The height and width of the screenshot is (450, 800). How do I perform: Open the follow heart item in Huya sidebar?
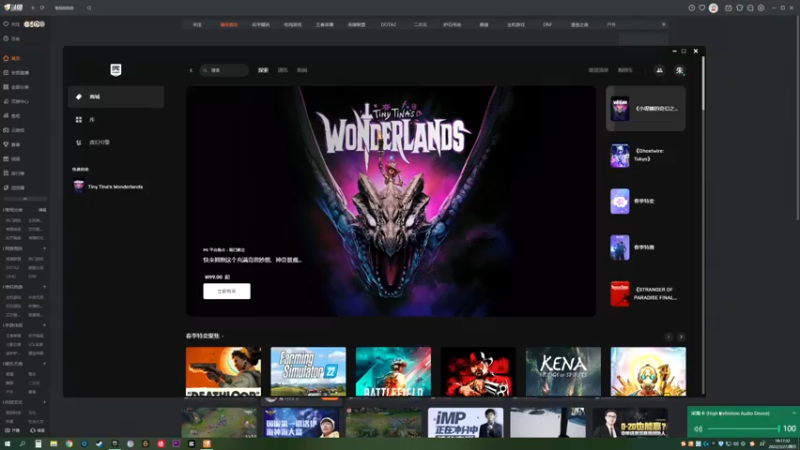pyautogui.click(x=11, y=24)
